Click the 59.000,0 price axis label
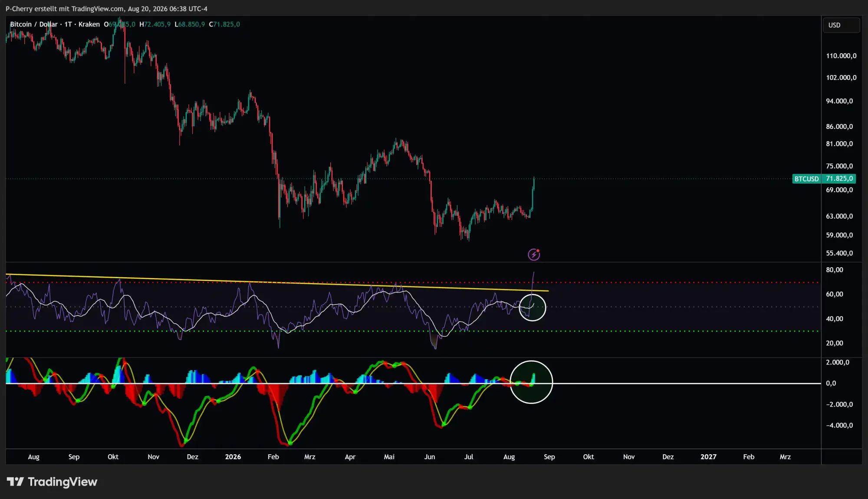Image resolution: width=868 pixels, height=499 pixels. pyautogui.click(x=839, y=235)
